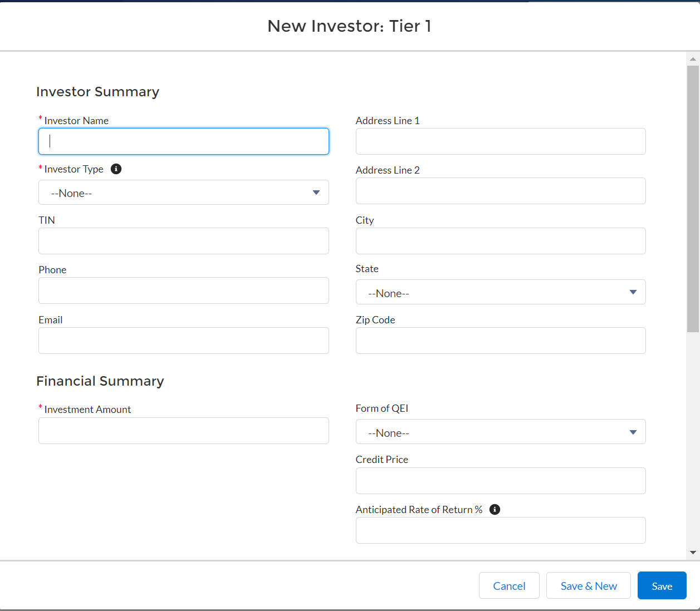This screenshot has height=611, width=700.
Task: Click the Save button
Action: click(662, 586)
